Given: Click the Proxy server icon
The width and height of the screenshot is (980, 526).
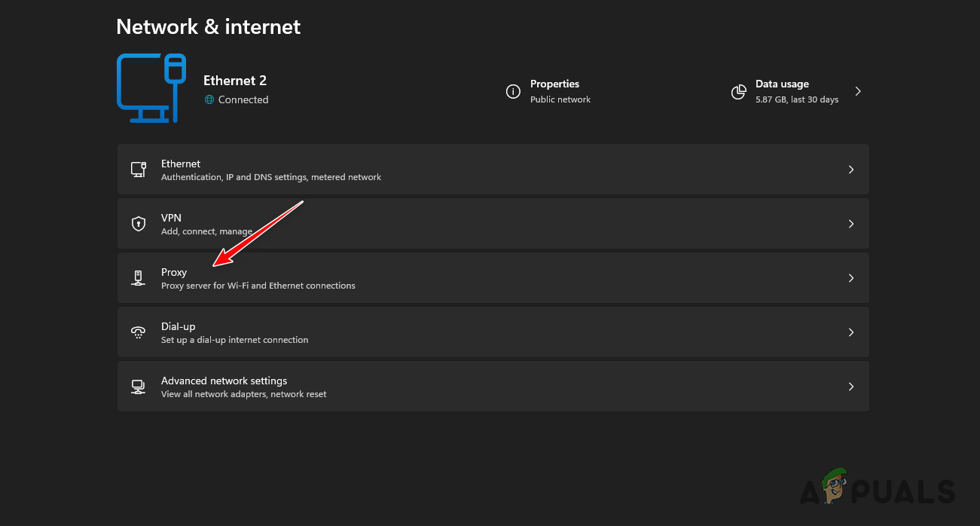Looking at the screenshot, I should click(x=139, y=277).
